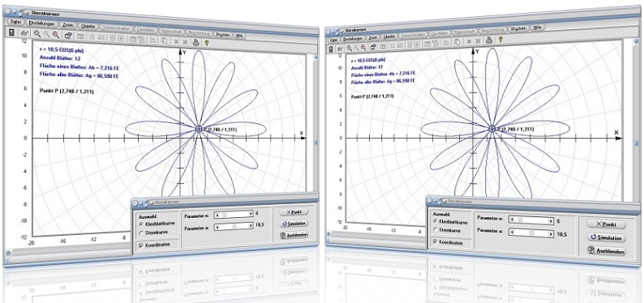Click third magnifier zoom icon in right window

(x=363, y=47)
